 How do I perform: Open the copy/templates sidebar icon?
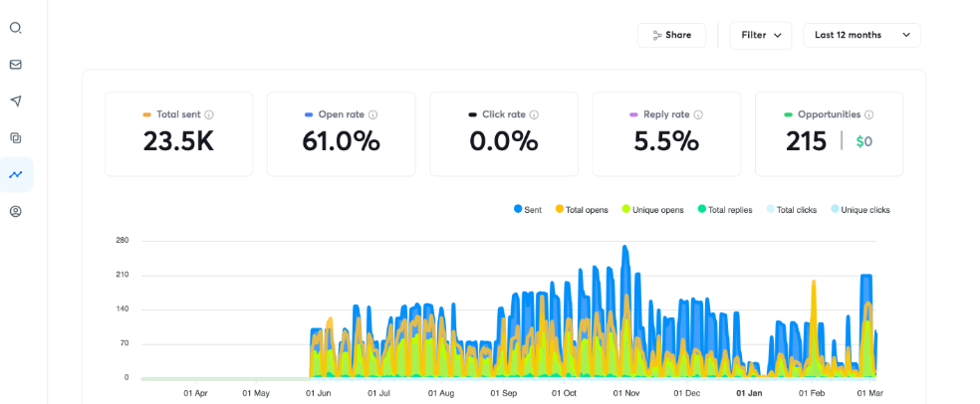[x=16, y=138]
